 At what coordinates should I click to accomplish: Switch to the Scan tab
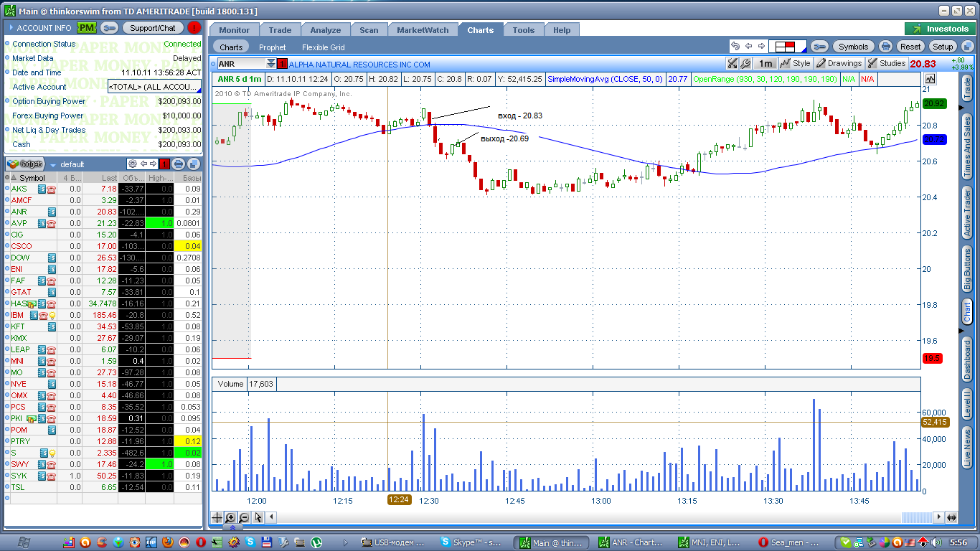coord(369,30)
